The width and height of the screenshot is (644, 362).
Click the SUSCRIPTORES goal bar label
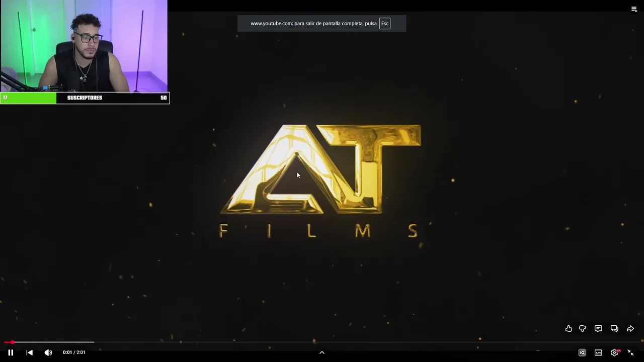coord(85,98)
